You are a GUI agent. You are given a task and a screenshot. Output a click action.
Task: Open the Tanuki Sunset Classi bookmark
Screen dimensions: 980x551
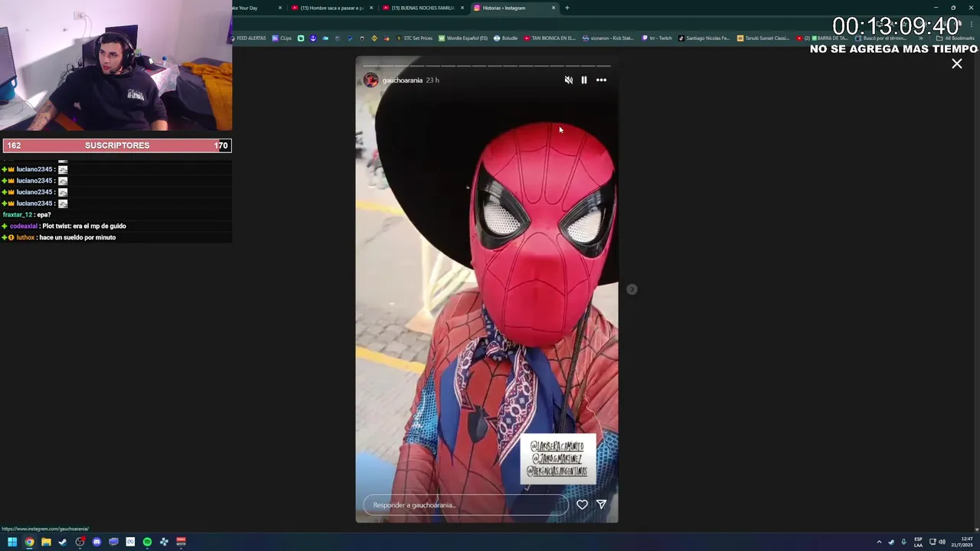[763, 38]
